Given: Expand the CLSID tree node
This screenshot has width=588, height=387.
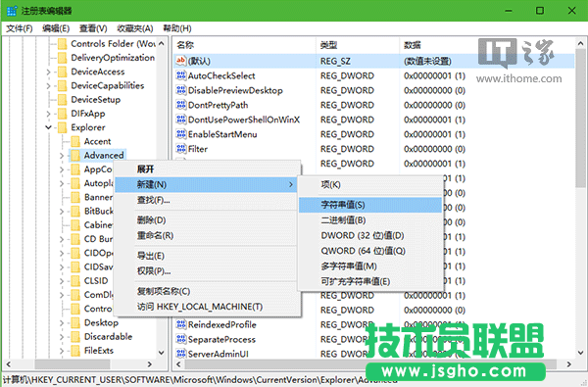Looking at the screenshot, I should pyautogui.click(x=62, y=281).
